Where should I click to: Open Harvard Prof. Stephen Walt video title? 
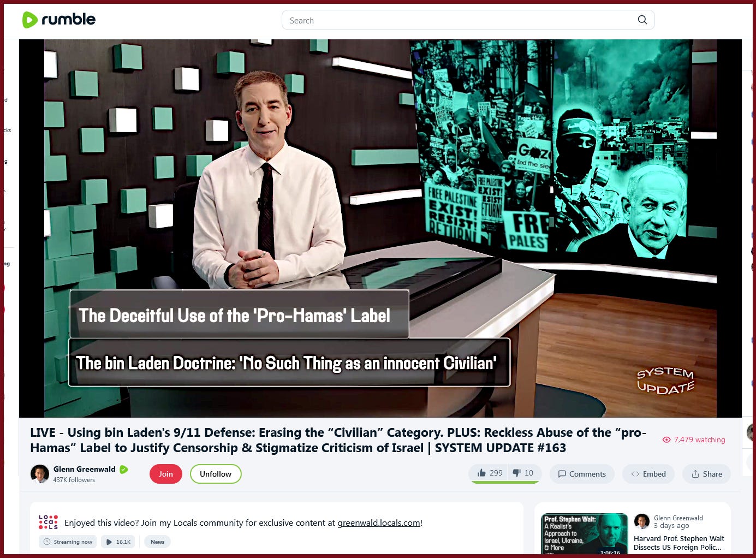(678, 543)
